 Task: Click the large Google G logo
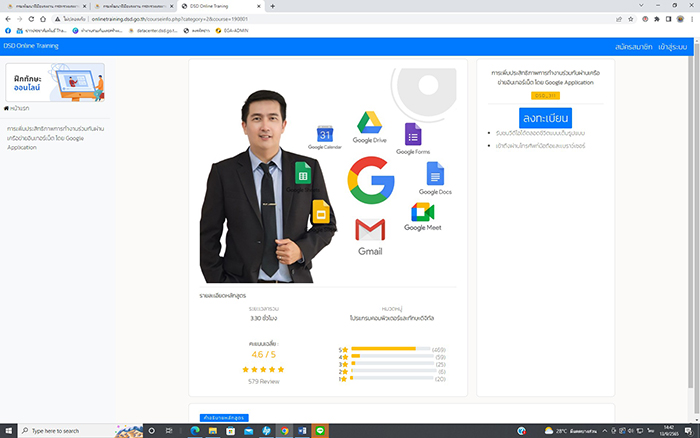371,180
